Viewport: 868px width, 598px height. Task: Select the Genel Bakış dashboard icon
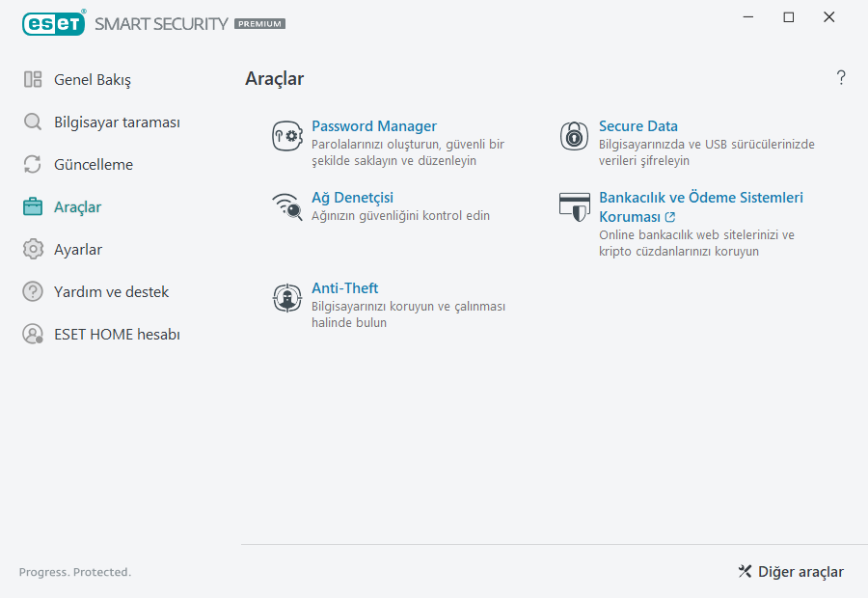coord(32,79)
